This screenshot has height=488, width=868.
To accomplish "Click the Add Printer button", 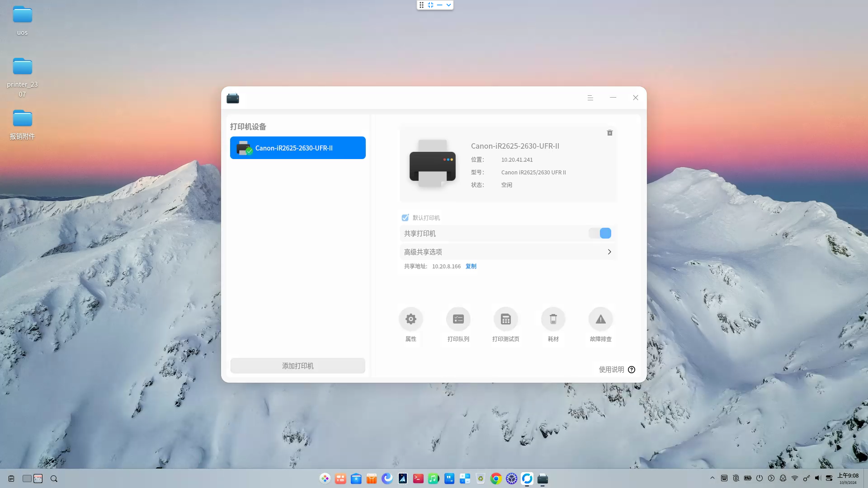I will [297, 366].
